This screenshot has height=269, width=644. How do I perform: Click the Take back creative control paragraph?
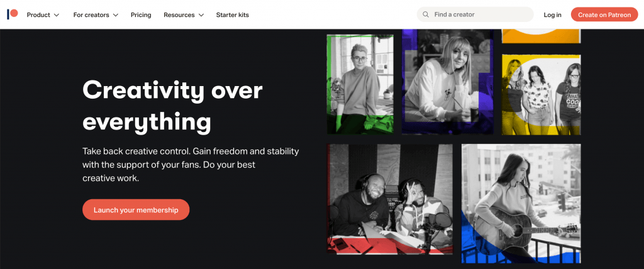[x=191, y=165]
